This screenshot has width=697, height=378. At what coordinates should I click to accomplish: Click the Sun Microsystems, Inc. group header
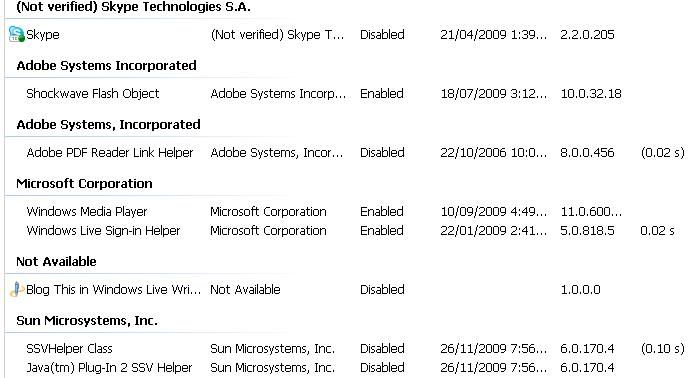(x=87, y=321)
